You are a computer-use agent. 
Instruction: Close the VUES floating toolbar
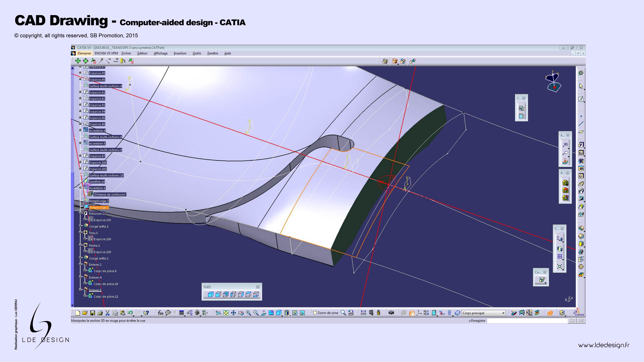point(258,287)
